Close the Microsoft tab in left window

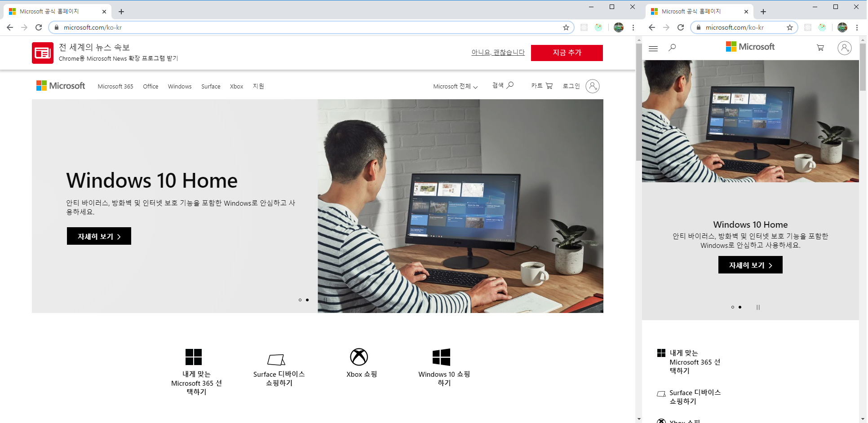click(x=104, y=12)
